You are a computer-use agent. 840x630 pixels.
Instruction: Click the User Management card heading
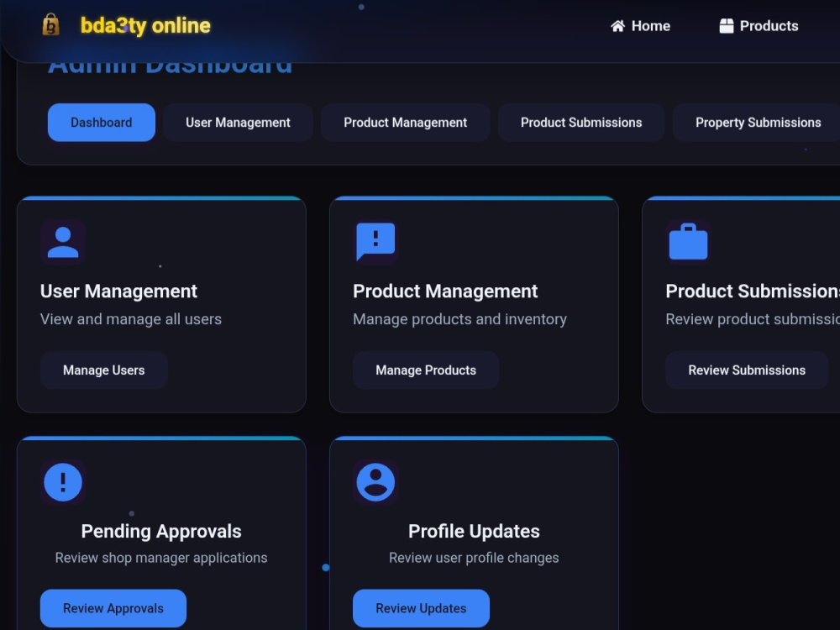coord(118,291)
